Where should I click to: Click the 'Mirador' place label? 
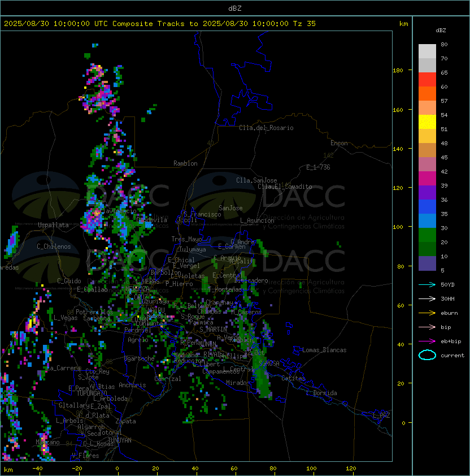238,383
